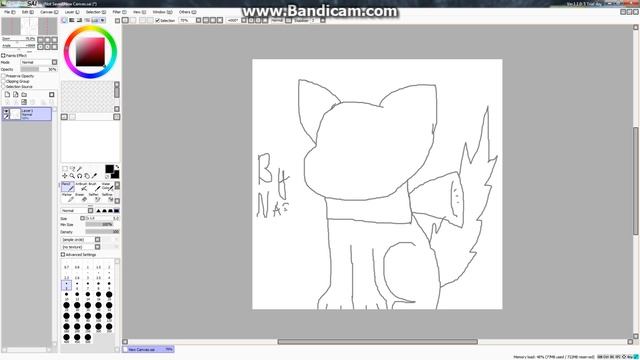Adjust the layer Opacity slider
640x360 pixels.
[x=39, y=69]
